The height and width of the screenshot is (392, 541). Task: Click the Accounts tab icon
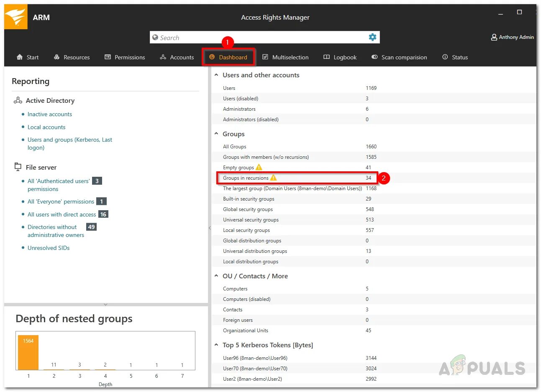tap(163, 57)
